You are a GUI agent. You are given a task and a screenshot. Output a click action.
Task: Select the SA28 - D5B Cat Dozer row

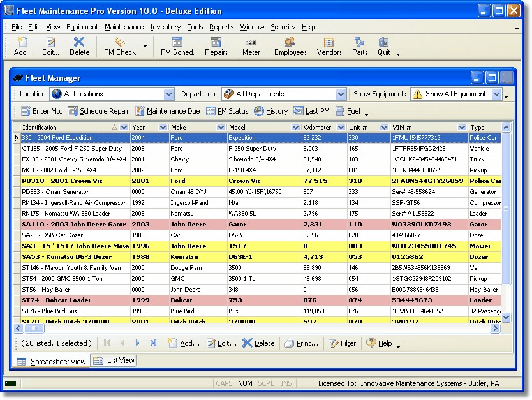pos(257,235)
